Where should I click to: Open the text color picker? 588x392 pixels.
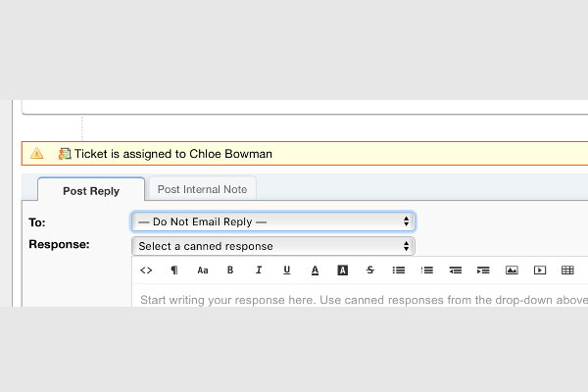[315, 270]
